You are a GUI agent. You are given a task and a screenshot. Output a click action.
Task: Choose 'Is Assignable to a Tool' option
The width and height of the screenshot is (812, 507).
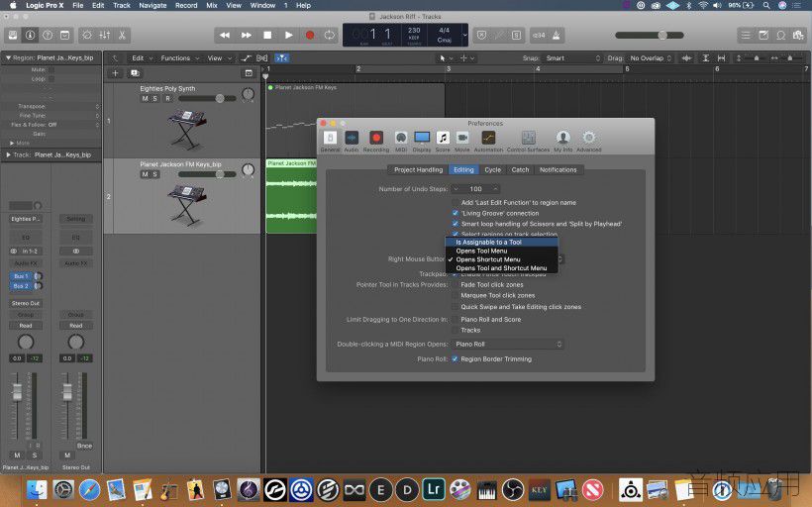pyautogui.click(x=502, y=242)
